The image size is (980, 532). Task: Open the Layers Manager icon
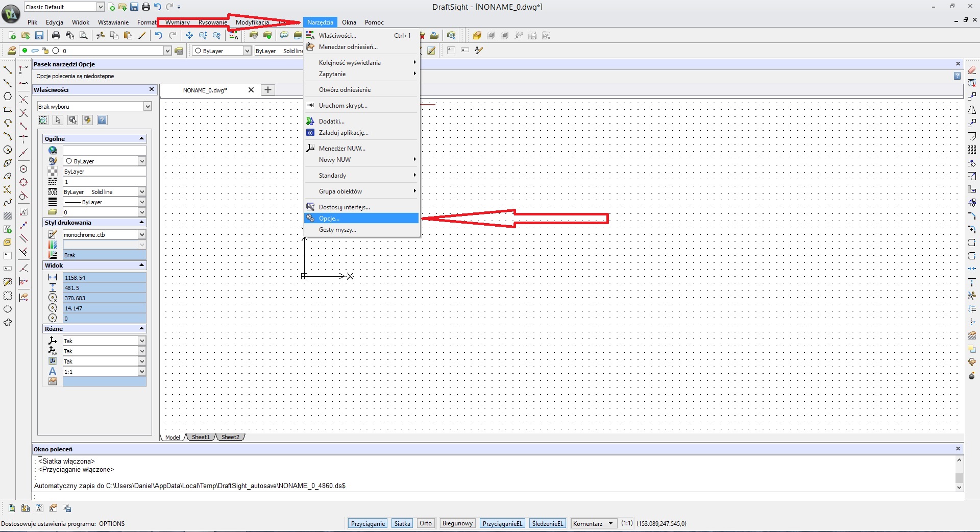pos(11,51)
